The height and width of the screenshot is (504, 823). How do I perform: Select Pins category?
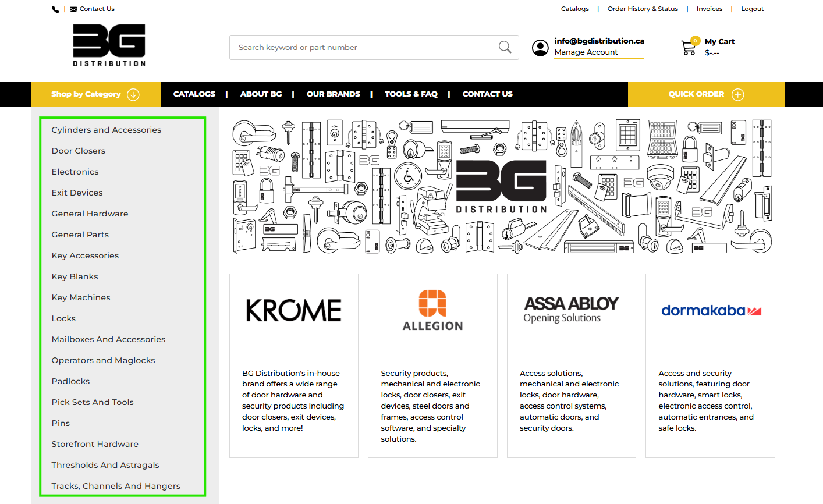61,423
